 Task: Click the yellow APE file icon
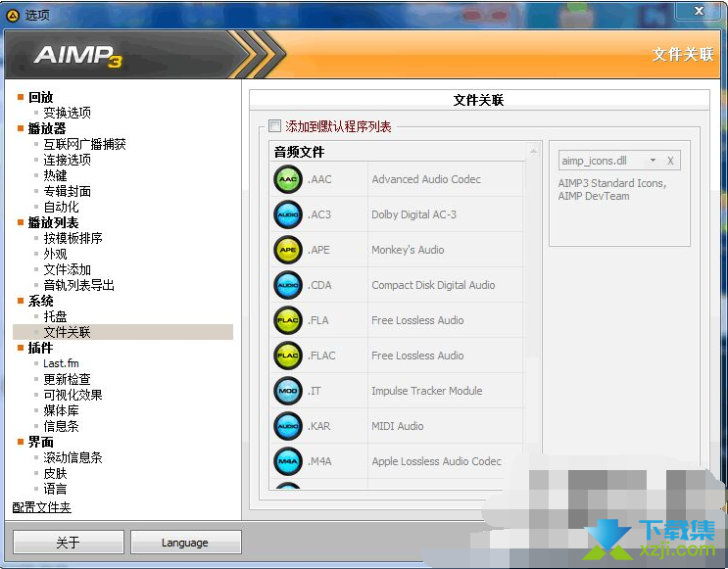288,250
